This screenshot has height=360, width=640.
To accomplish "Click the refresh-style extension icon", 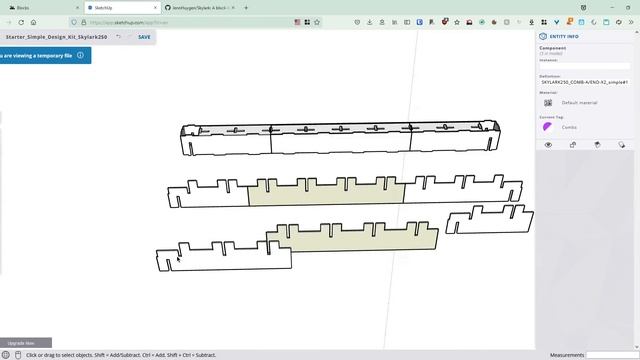I will tap(619, 22).
